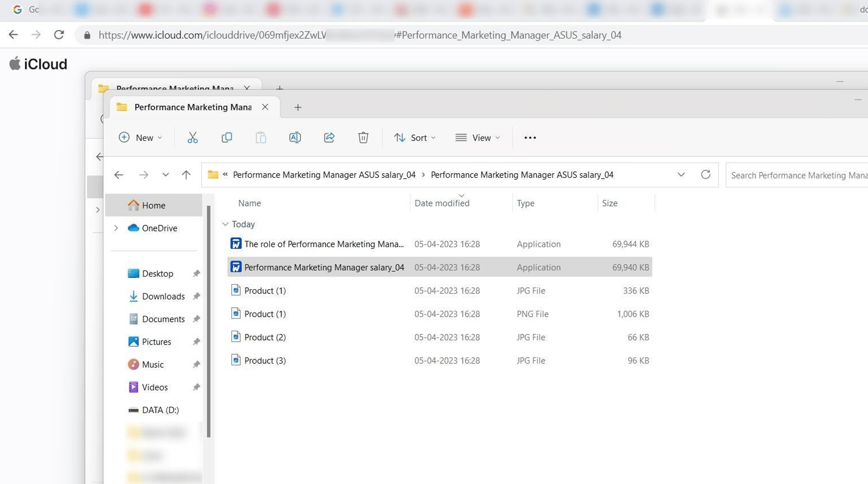Open the View layout dropdown

tap(478, 137)
